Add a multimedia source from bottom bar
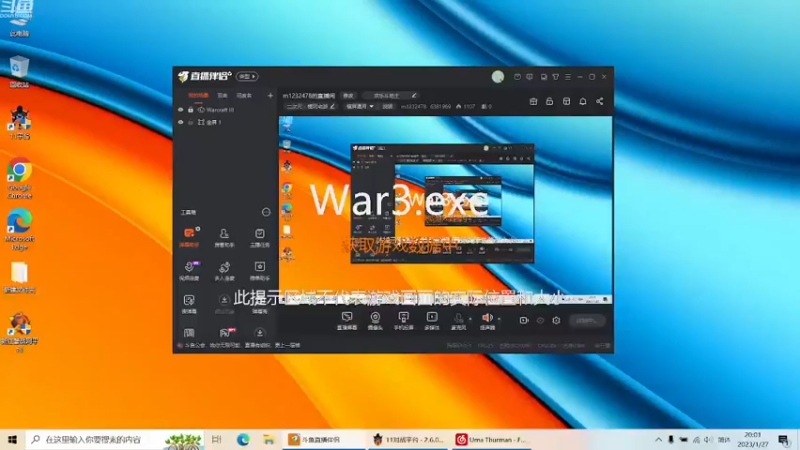The image size is (800, 450). point(432,321)
